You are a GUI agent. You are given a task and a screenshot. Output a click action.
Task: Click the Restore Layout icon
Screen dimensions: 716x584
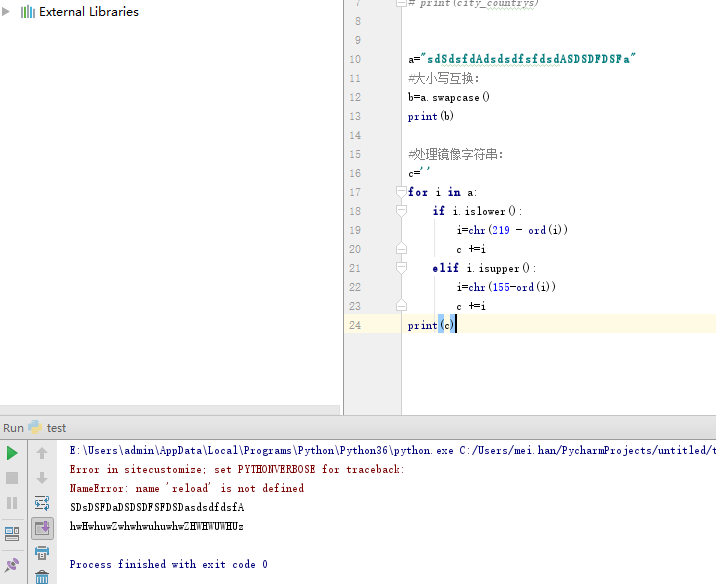tap(12, 533)
